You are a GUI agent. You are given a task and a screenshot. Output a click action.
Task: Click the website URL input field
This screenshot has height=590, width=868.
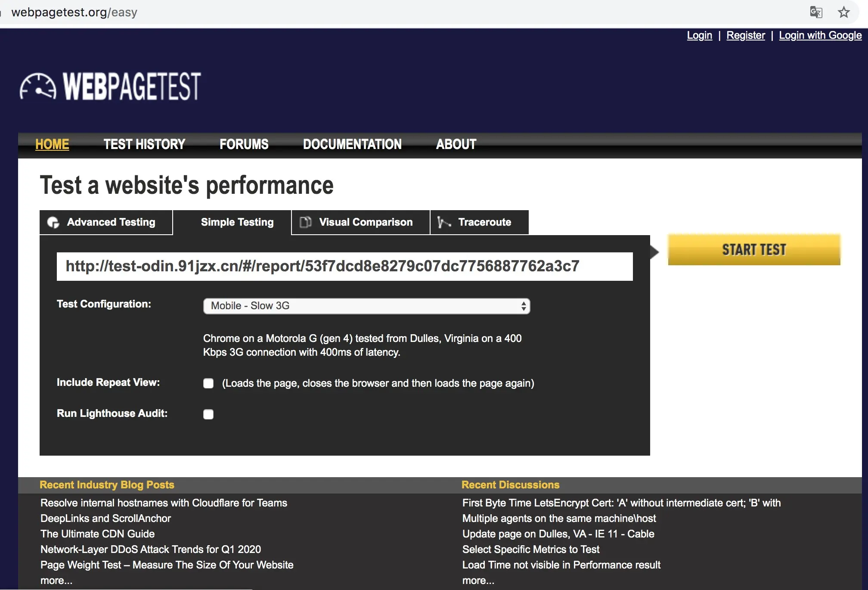coord(344,266)
